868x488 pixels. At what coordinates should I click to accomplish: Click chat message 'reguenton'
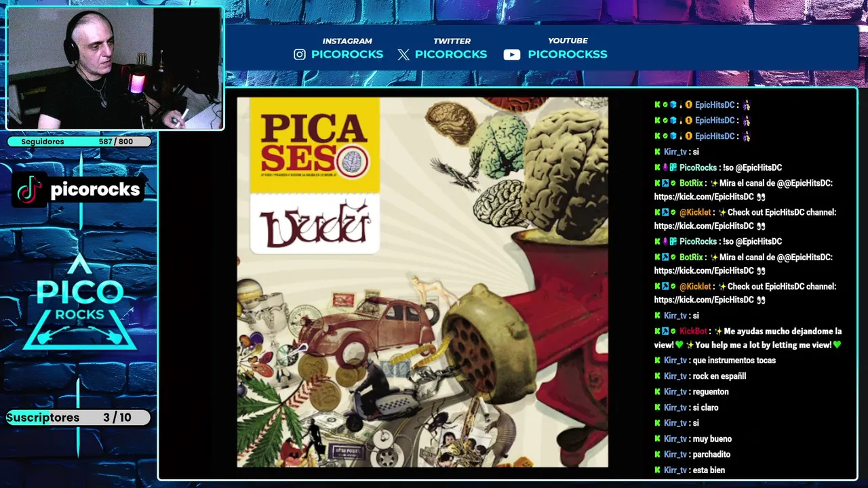tap(711, 392)
